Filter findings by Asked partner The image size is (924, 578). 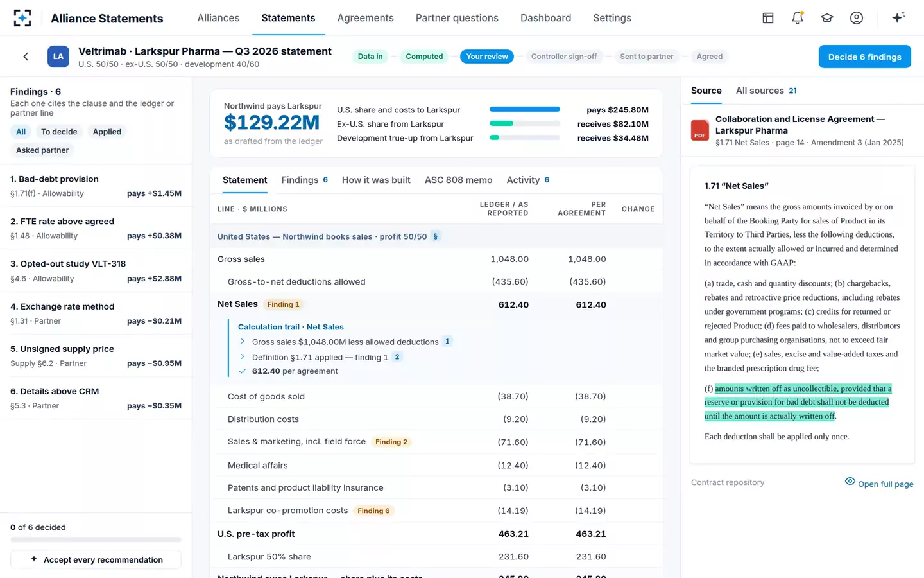pos(42,150)
